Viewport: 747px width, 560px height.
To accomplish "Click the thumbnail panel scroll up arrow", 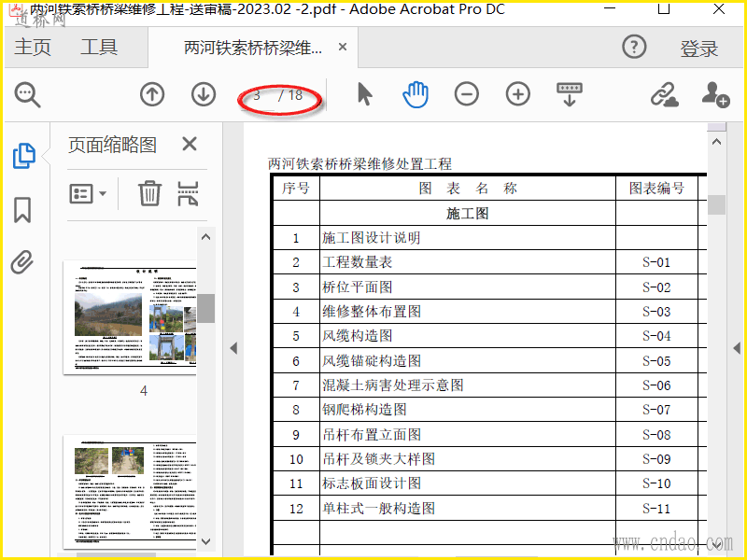I will [x=205, y=237].
